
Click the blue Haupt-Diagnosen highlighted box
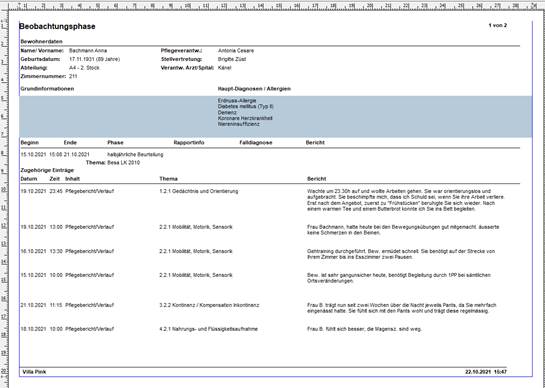point(276,116)
